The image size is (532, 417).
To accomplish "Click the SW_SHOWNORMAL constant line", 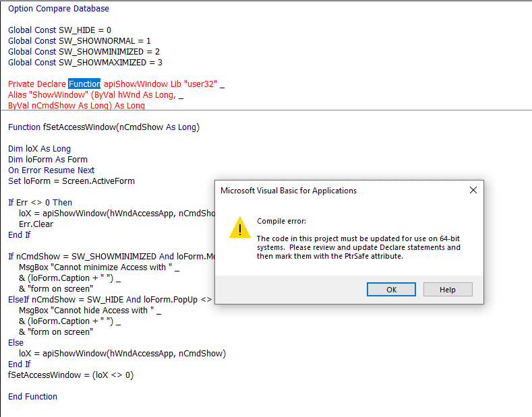I will [80, 41].
